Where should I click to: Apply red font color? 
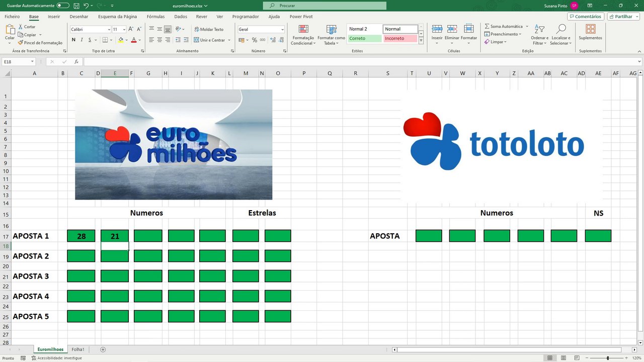point(134,40)
